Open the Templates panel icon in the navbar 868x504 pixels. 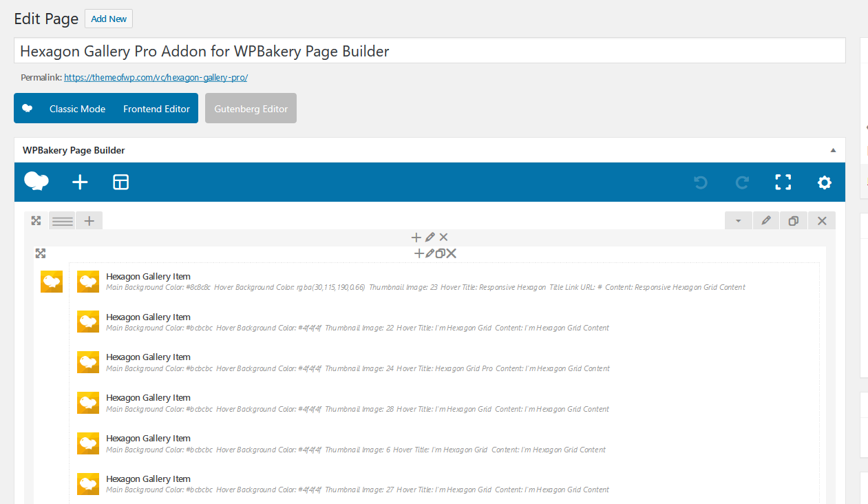[x=121, y=182]
